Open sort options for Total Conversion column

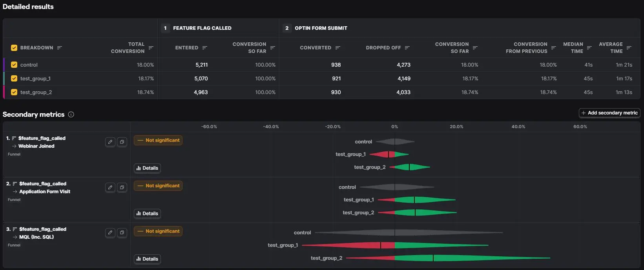click(151, 48)
